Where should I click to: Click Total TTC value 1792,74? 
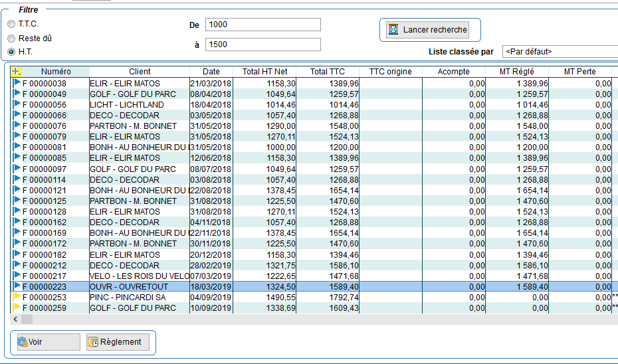pyautogui.click(x=344, y=298)
